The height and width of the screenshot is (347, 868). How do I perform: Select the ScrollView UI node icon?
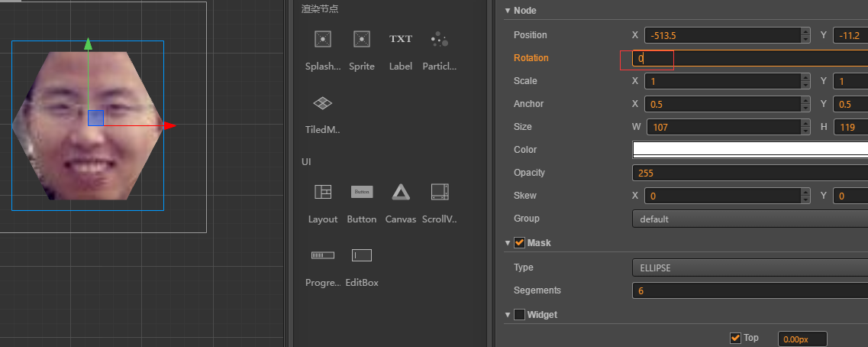point(439,192)
